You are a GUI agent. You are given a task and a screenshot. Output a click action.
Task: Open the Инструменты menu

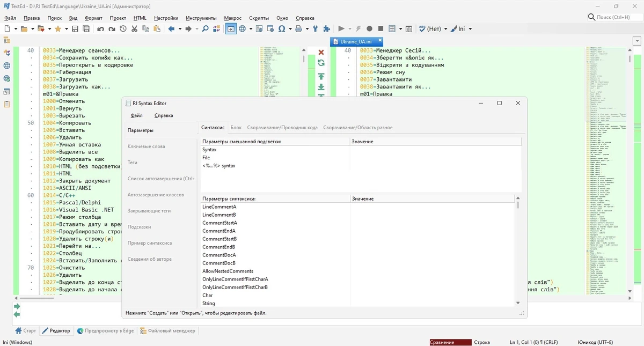tap(201, 18)
